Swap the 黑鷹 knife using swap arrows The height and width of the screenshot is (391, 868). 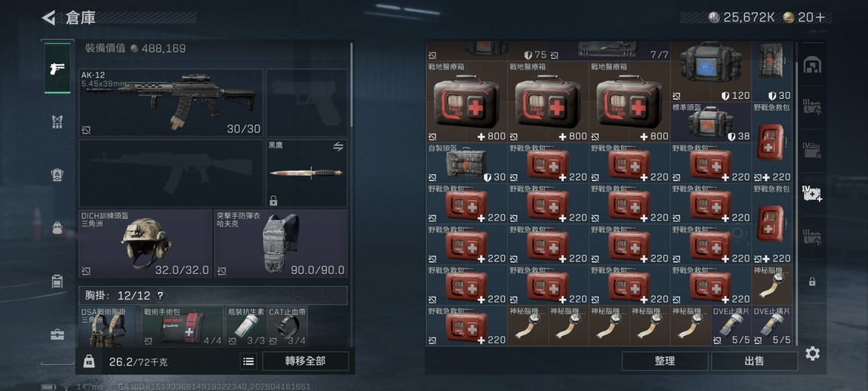[337, 146]
